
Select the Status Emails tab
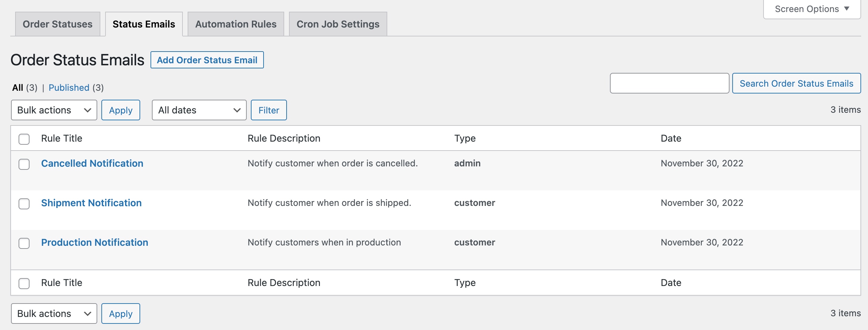click(144, 23)
